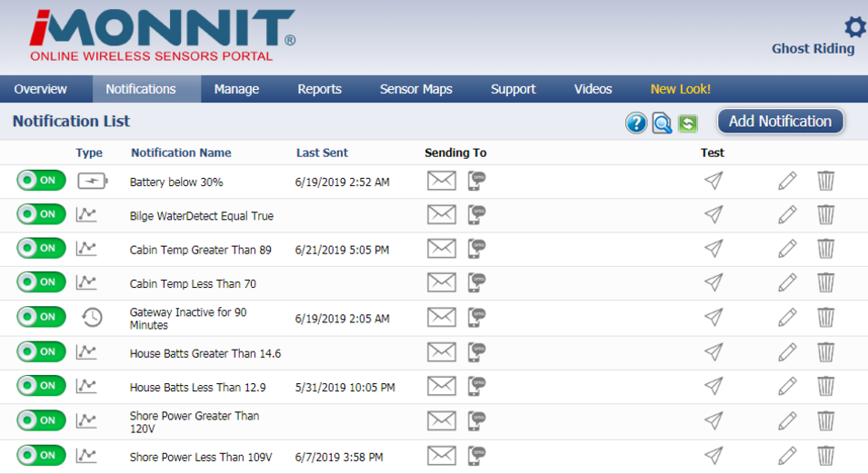Send test for Gateway Inactive notification
Image resolution: width=868 pixels, height=474 pixels.
(713, 317)
